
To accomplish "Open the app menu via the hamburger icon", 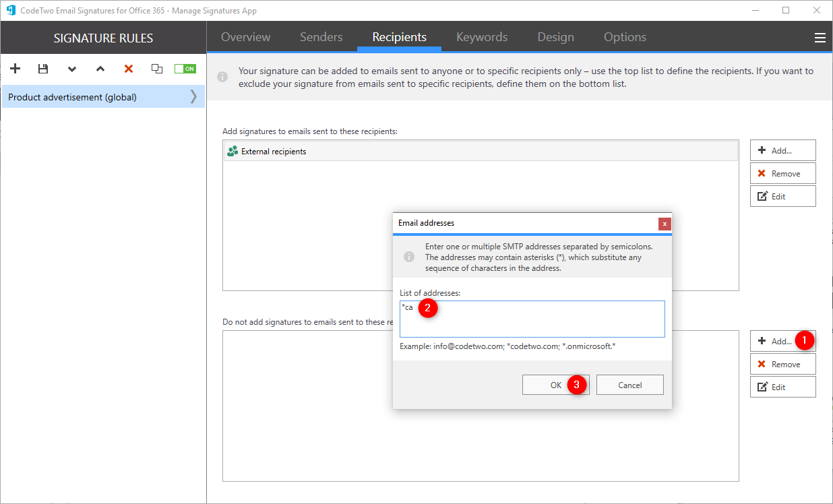I will pyautogui.click(x=820, y=38).
